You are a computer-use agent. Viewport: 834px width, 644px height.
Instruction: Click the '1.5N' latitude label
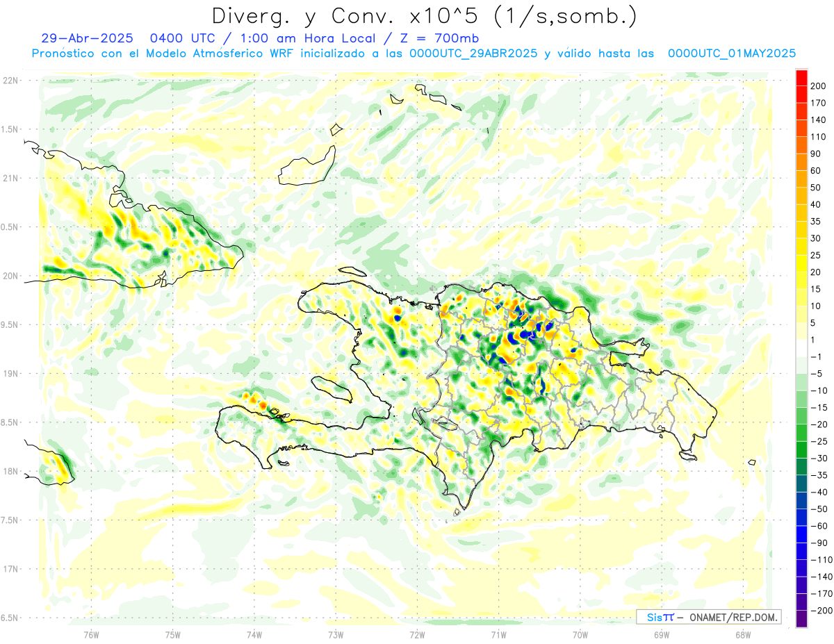point(10,129)
